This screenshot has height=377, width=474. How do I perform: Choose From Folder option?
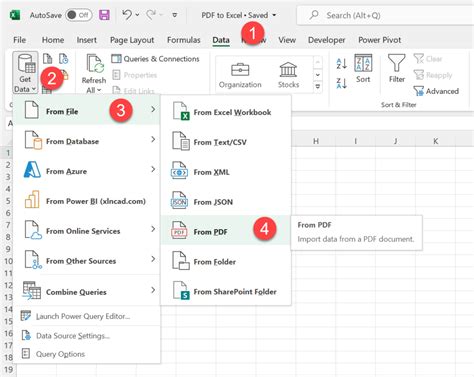coord(226,261)
